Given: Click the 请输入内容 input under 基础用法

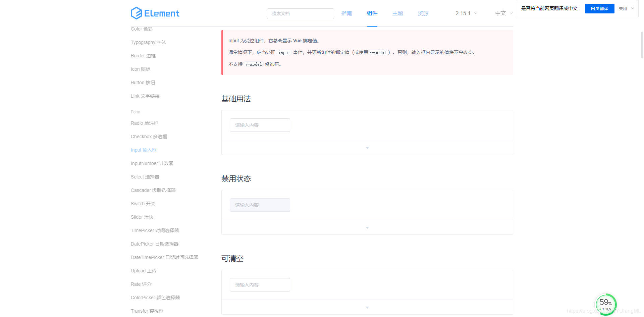Looking at the screenshot, I should (x=260, y=125).
